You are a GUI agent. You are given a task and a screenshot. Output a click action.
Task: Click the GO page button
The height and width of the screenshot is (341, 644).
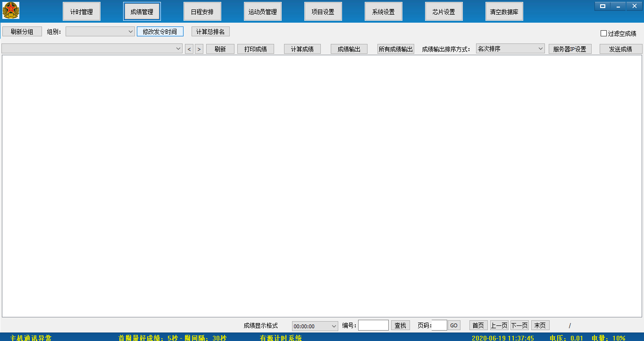point(454,325)
